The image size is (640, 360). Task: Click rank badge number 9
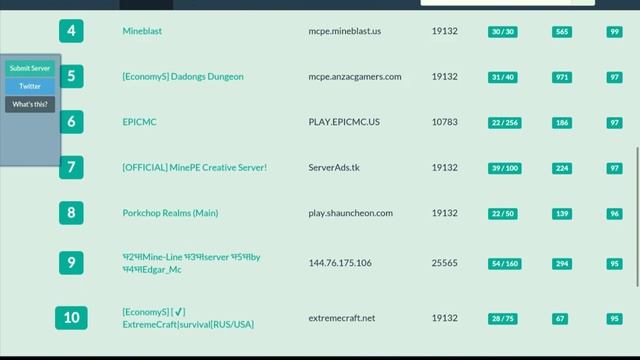point(71,262)
